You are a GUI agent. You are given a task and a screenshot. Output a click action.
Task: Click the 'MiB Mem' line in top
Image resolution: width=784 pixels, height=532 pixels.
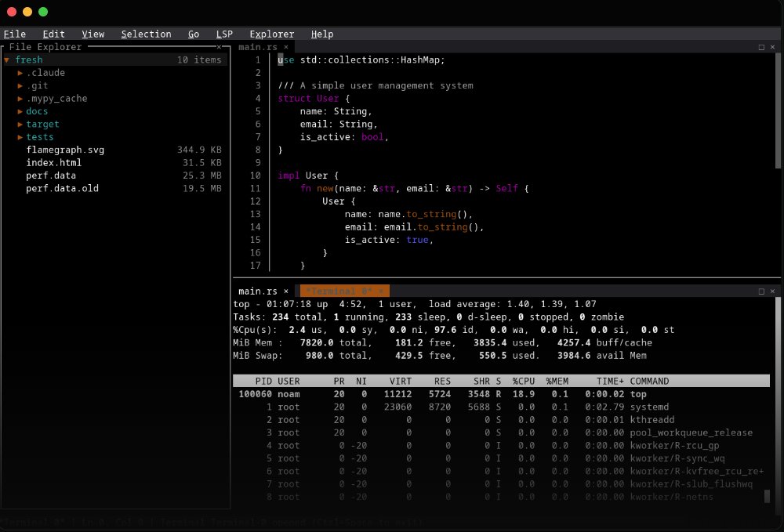pos(442,342)
